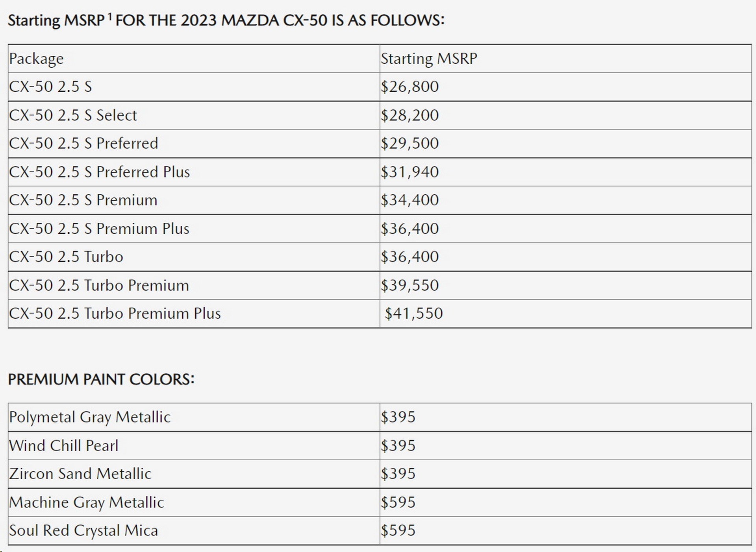
Task: Select the "CX-50 2.5 Turbo Premium" package name
Action: point(99,285)
